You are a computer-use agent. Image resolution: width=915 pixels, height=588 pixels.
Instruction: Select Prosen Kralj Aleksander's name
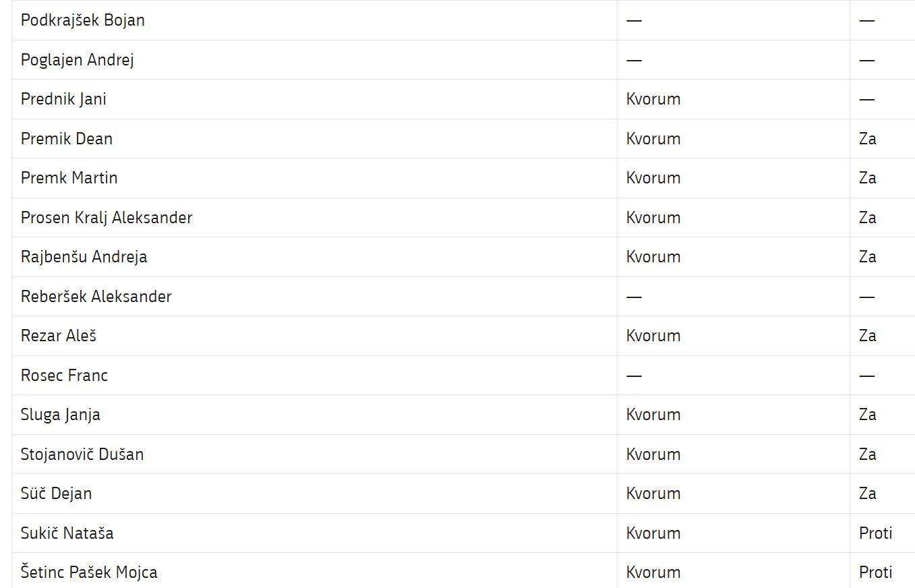point(107,218)
